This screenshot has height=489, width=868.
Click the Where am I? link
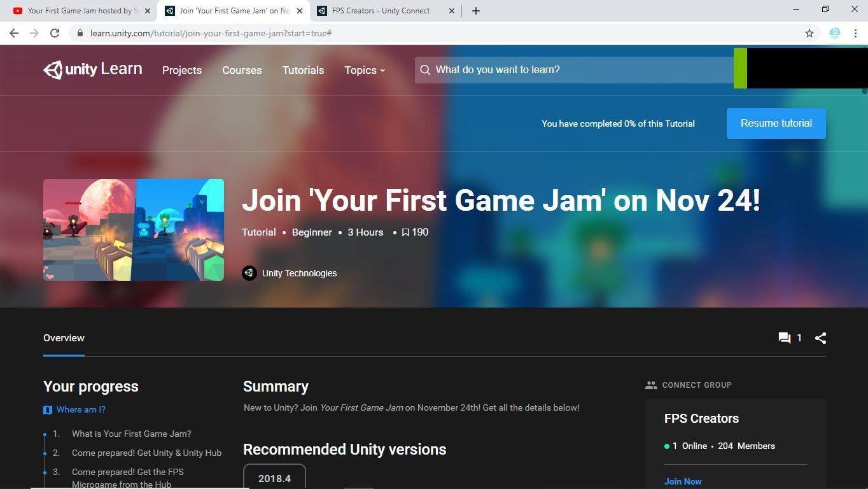point(81,410)
